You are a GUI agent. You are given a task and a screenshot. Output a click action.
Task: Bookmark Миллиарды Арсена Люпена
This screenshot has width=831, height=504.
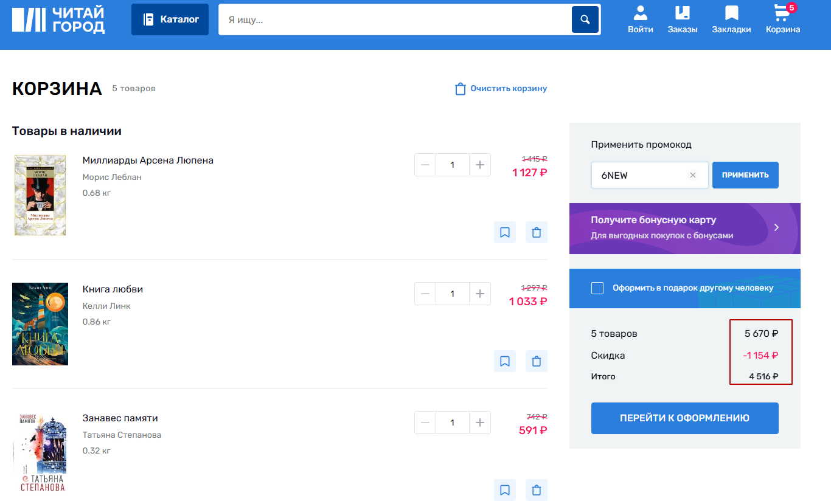pyautogui.click(x=505, y=232)
